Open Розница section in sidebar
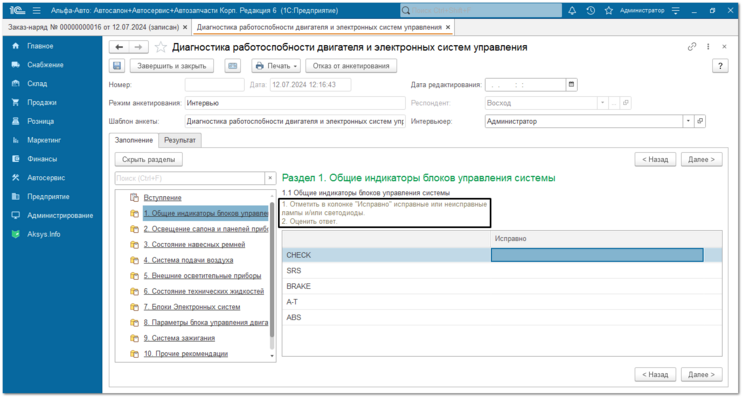The image size is (743, 398). 40,121
